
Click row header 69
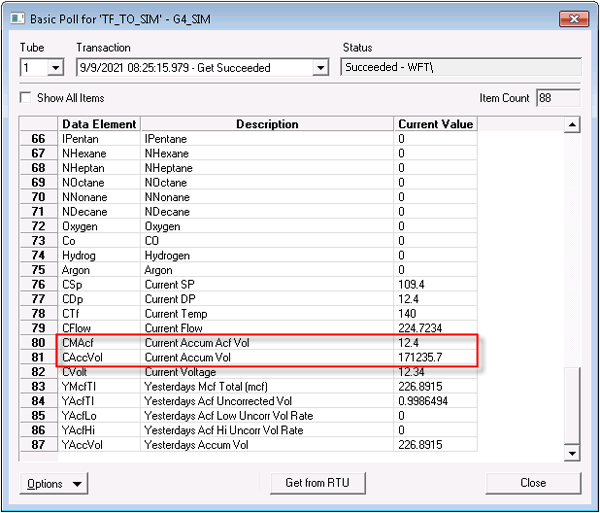(x=38, y=182)
